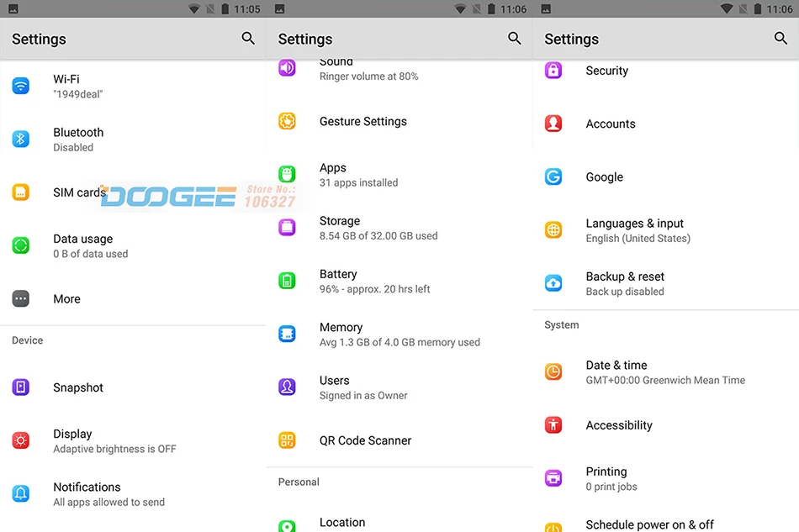Tap the QR Code Scanner icon
The image size is (799, 532).
pos(287,440)
